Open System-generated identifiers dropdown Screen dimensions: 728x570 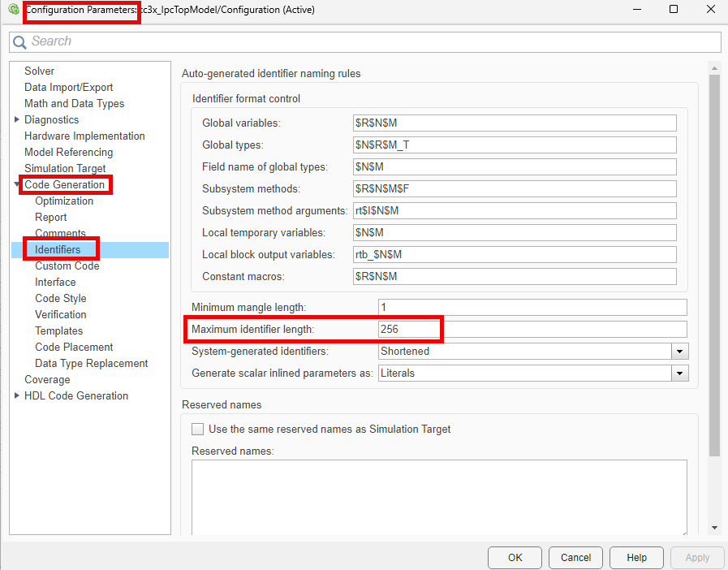[679, 352]
